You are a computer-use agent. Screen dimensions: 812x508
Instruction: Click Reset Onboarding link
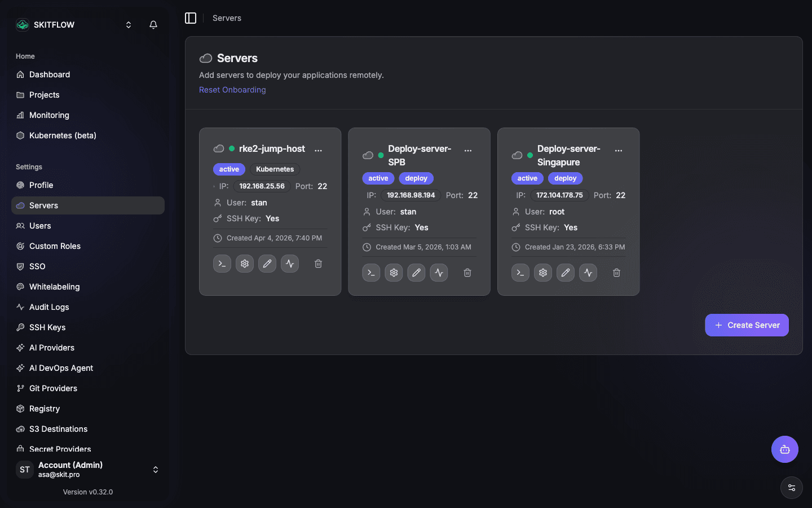click(232, 90)
